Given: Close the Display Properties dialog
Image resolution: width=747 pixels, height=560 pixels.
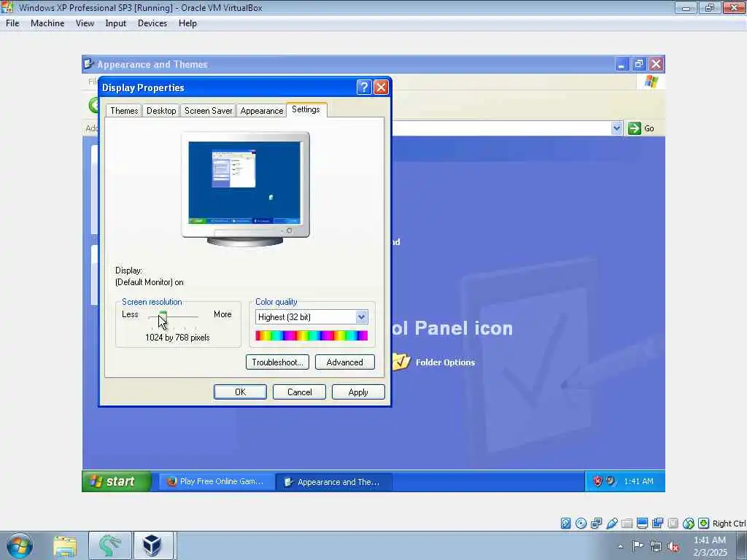Looking at the screenshot, I should point(381,87).
